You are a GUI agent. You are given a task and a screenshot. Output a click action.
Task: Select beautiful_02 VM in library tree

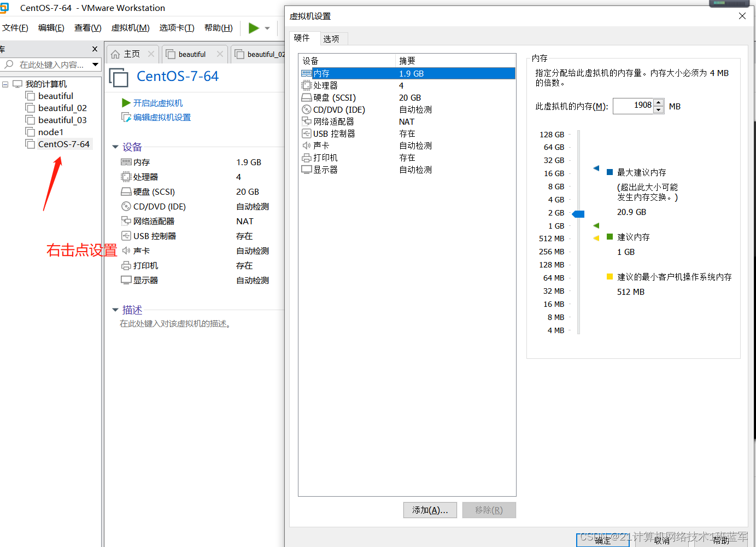pos(62,108)
